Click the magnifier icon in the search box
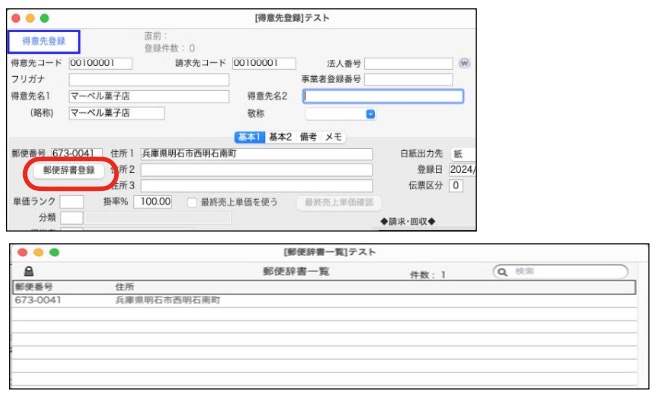Viewport: 662px width, 394px height. [502, 272]
